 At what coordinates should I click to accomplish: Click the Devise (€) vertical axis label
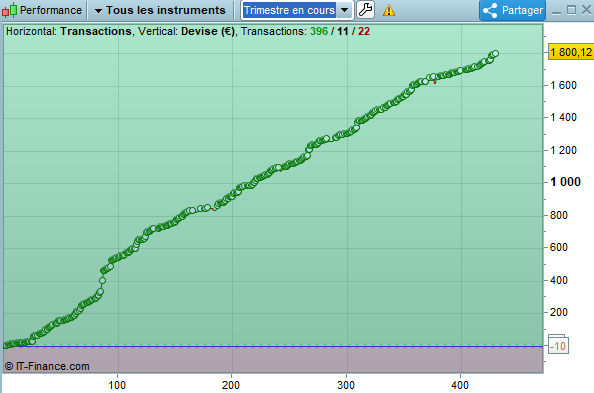tap(208, 31)
